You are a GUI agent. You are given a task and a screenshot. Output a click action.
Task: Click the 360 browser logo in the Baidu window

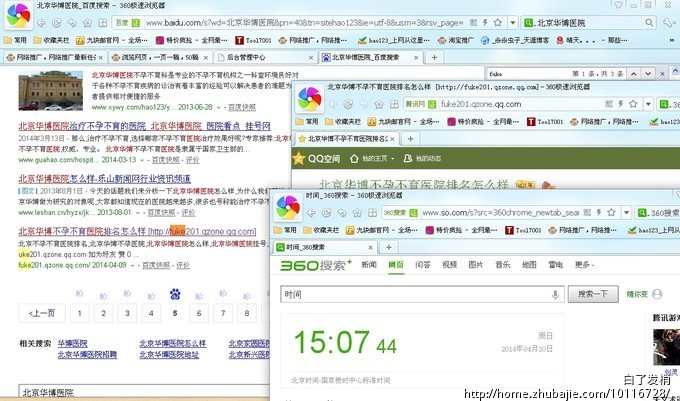tap(18, 15)
